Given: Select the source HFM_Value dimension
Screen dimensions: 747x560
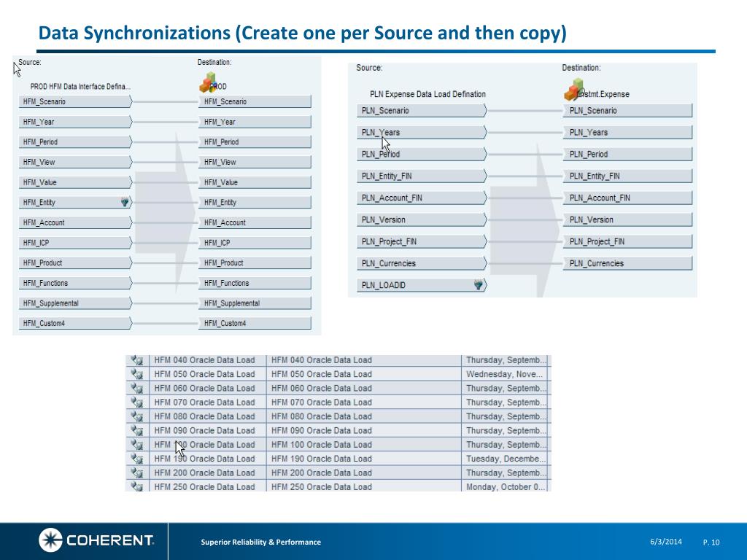Looking at the screenshot, I should 75,182.
